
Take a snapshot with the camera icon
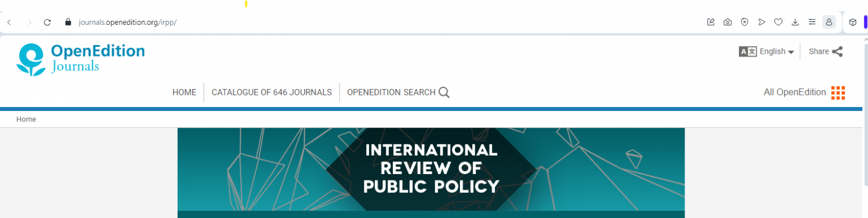[x=728, y=22]
